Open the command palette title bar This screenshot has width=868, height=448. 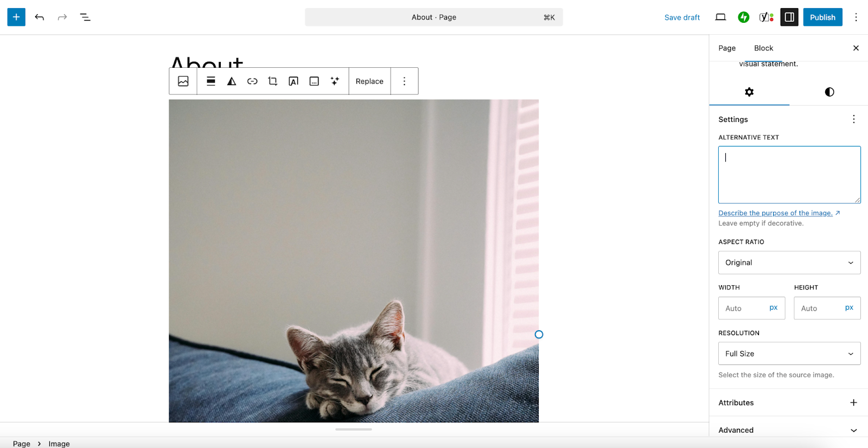[x=433, y=17]
